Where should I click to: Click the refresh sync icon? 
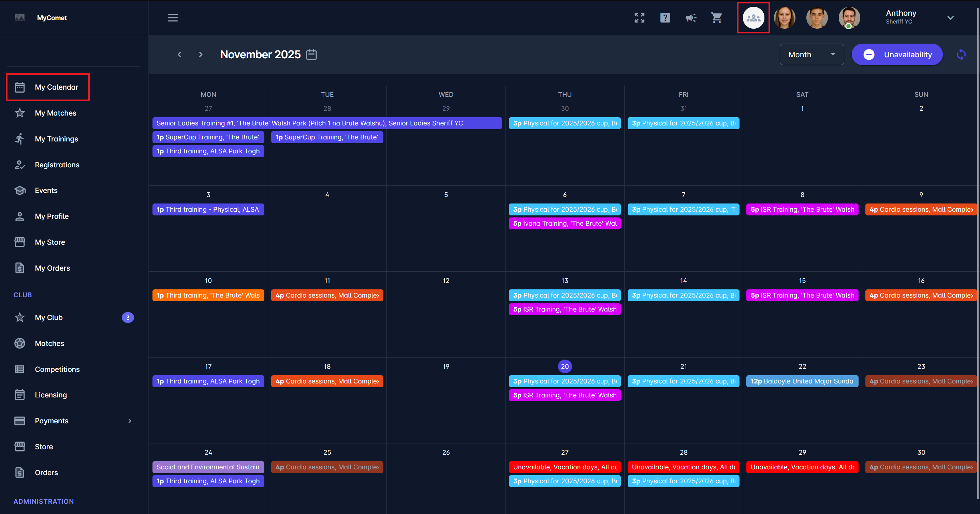click(x=961, y=55)
